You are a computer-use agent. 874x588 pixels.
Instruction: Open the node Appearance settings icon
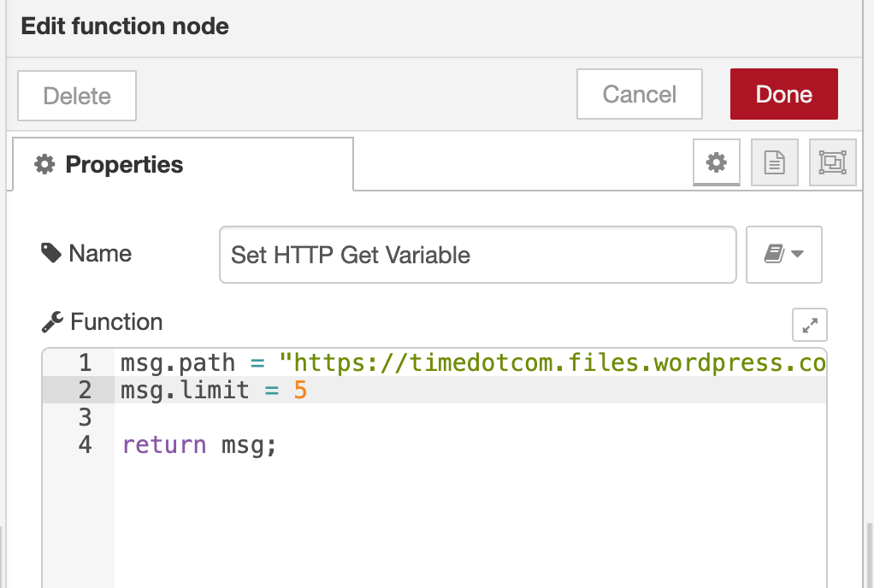point(832,162)
